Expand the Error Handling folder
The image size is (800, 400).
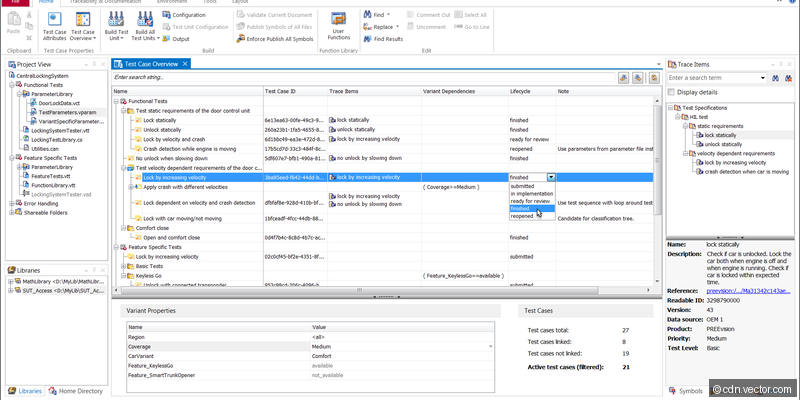click(12, 203)
